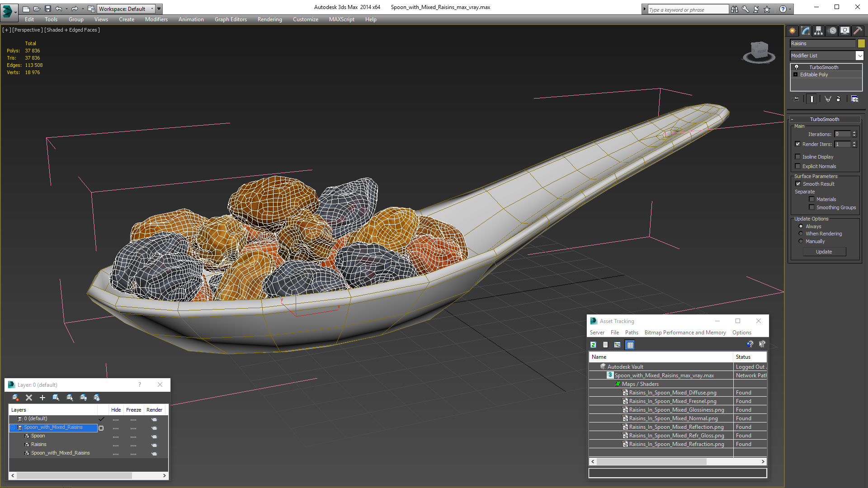Expand the Editable Poly sub-objects
The image size is (868, 488).
click(796, 75)
